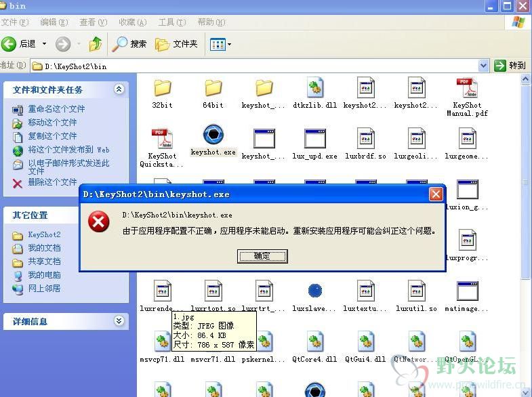Open Shared Documents (共享文档) link
The width and height of the screenshot is (532, 397).
point(44,262)
